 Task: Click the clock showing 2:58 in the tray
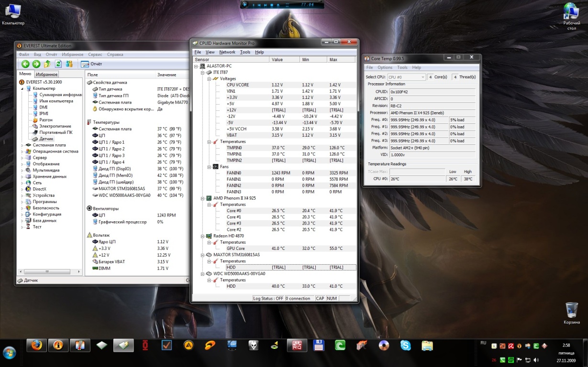(x=566, y=345)
